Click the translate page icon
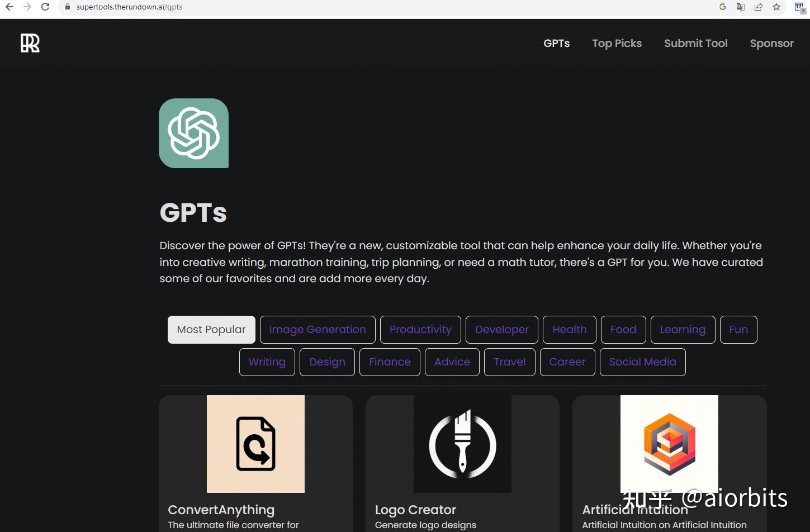810x532 pixels. (741, 7)
